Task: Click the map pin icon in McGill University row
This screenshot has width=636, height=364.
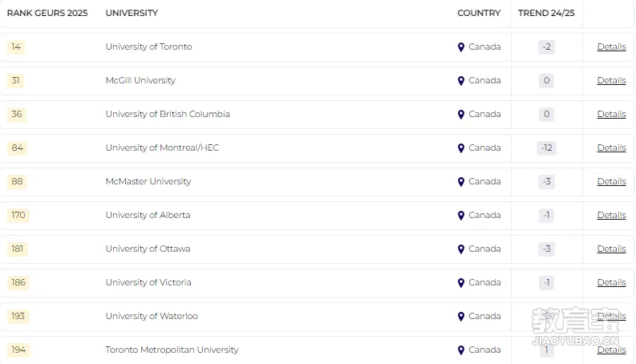Action: (x=461, y=81)
